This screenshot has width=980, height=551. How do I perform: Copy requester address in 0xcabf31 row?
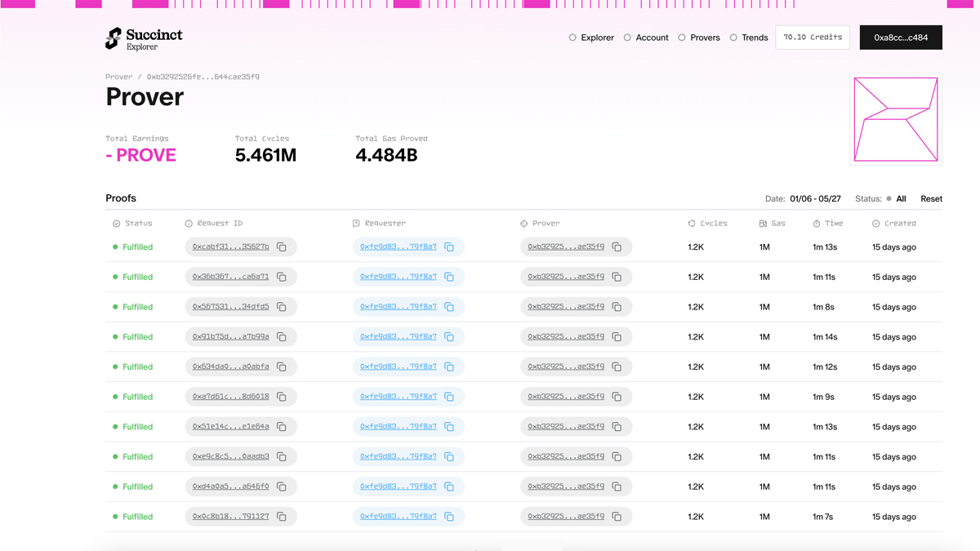[x=449, y=247]
